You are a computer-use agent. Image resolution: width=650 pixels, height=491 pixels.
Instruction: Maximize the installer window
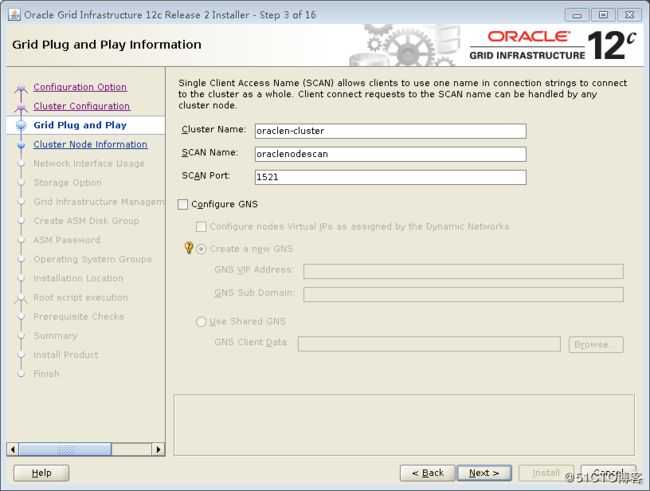[x=603, y=15]
